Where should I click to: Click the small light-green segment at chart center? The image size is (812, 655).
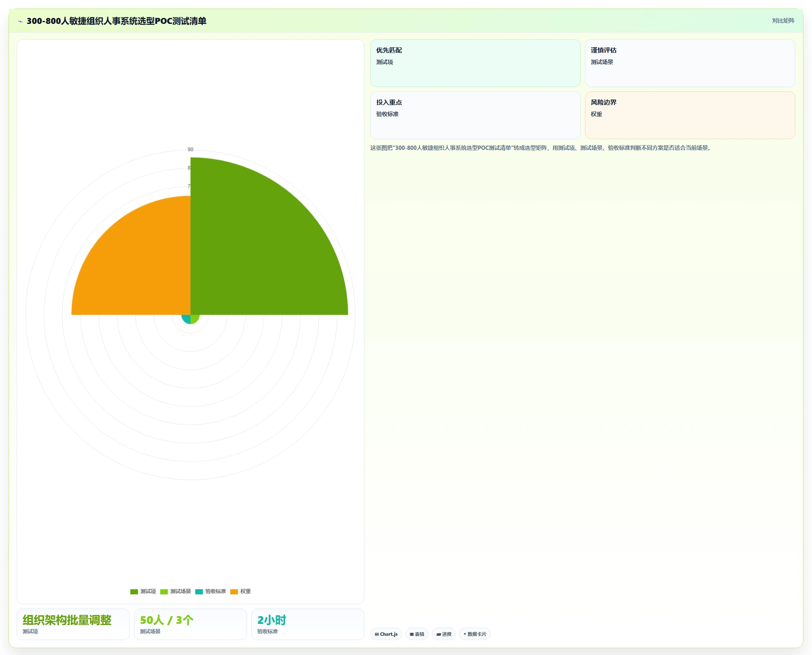click(x=194, y=319)
